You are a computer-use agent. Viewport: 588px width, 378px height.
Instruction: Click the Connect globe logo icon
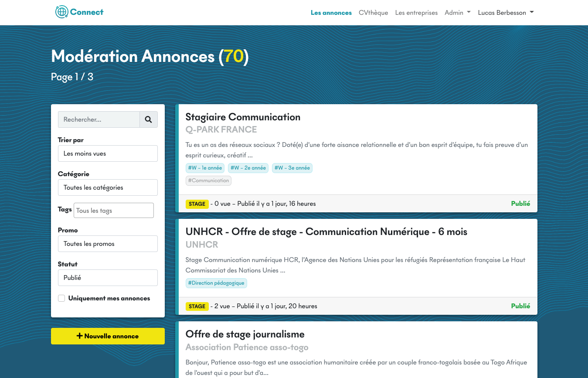pyautogui.click(x=62, y=12)
